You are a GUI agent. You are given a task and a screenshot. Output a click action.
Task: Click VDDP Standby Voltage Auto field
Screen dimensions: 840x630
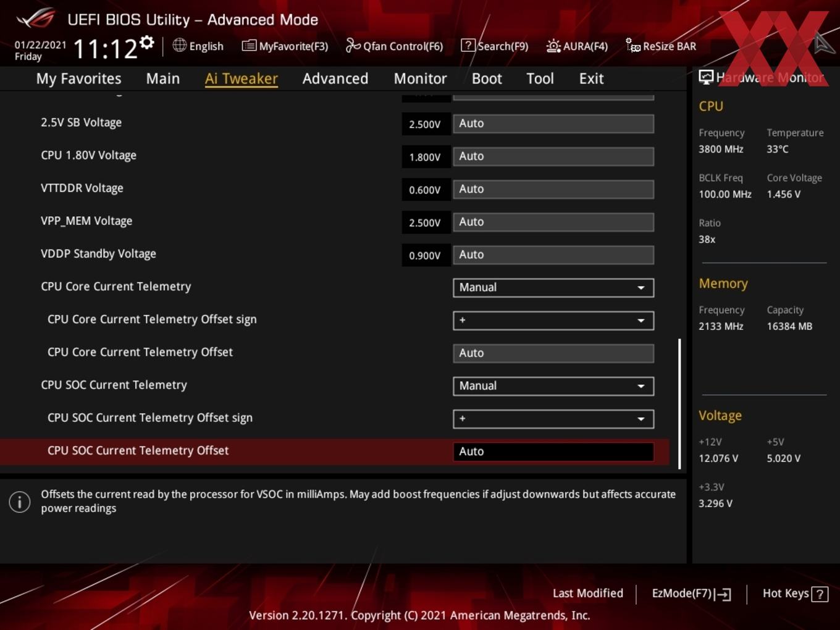[x=553, y=254]
